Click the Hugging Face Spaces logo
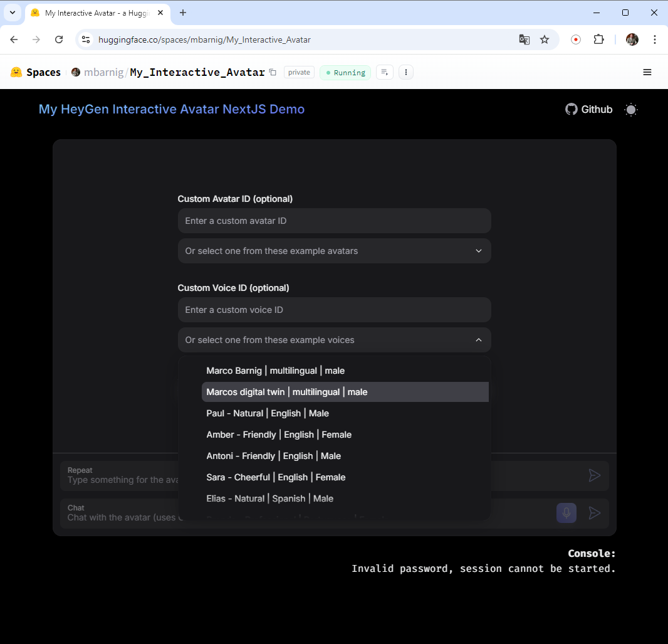 click(16, 72)
